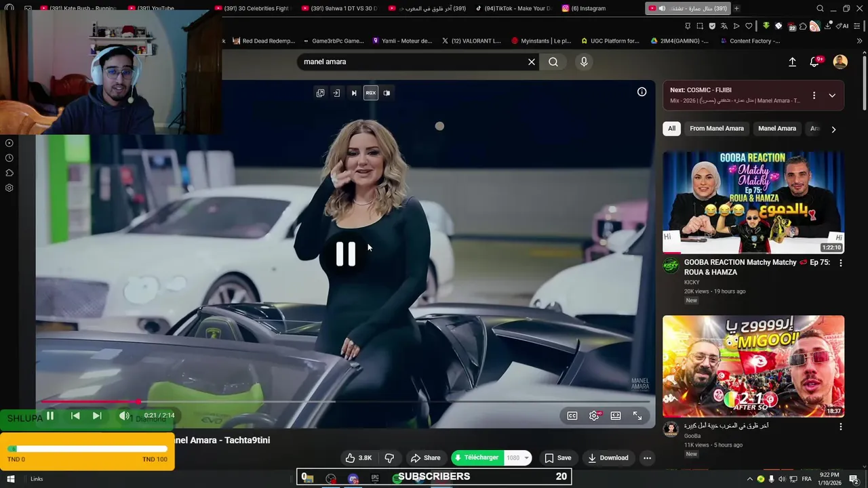Click the browser snapshot capture icon
The image size is (868, 488).
pyautogui.click(x=700, y=26)
